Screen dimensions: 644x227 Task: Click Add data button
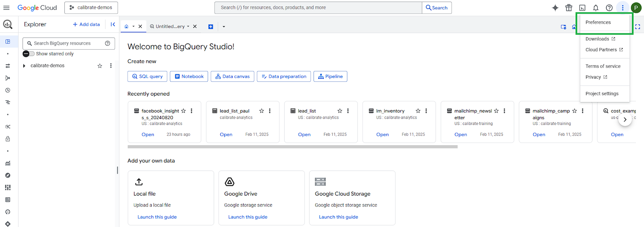[86, 24]
